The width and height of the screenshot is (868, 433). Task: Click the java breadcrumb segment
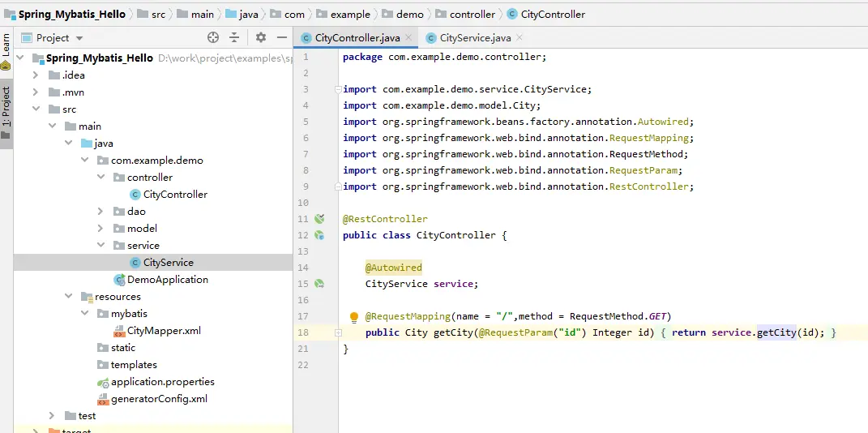(249, 15)
